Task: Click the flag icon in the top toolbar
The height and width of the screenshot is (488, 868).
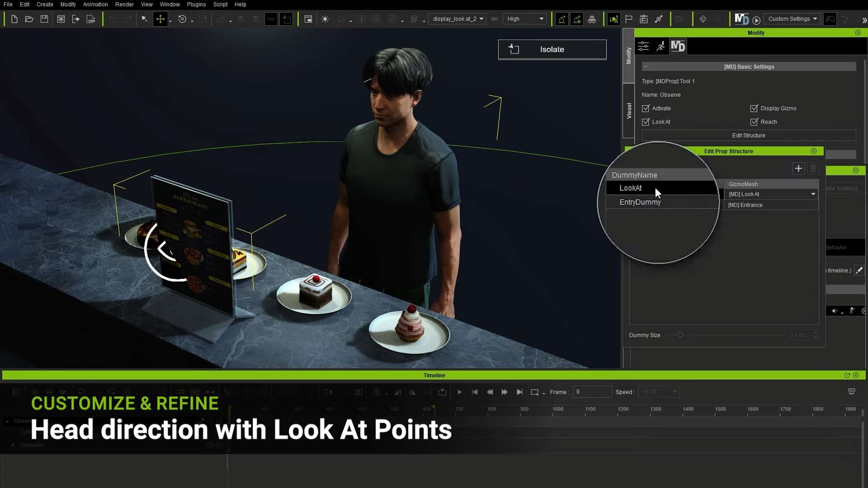Action: coord(628,19)
